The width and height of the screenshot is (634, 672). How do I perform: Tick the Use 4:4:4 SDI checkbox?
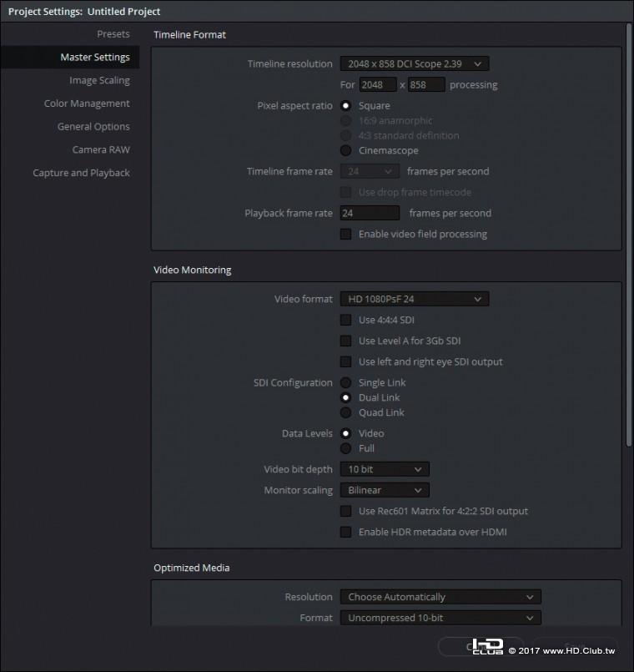(x=346, y=320)
